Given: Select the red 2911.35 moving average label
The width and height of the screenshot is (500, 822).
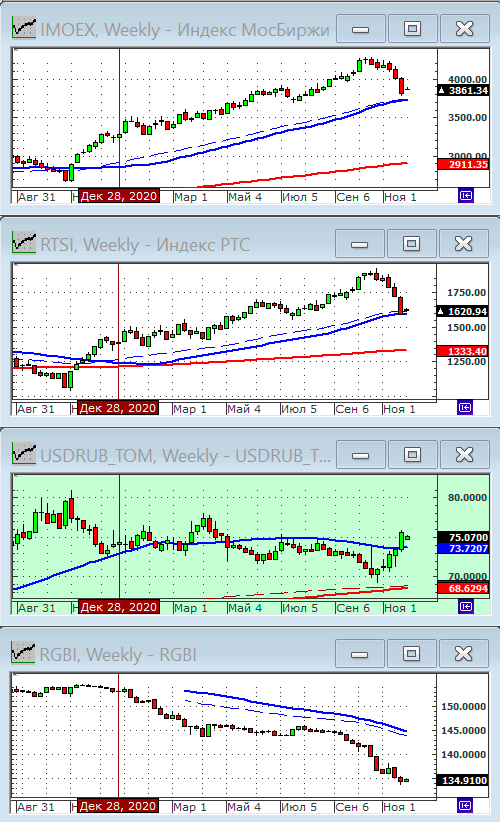Looking at the screenshot, I should point(463,165).
